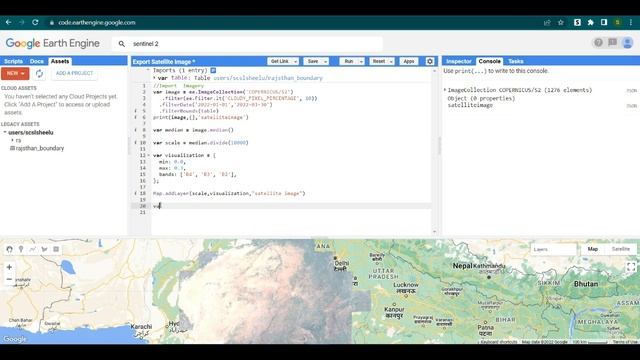The image size is (640, 360).
Task: Click the Get Link button
Action: [280, 61]
